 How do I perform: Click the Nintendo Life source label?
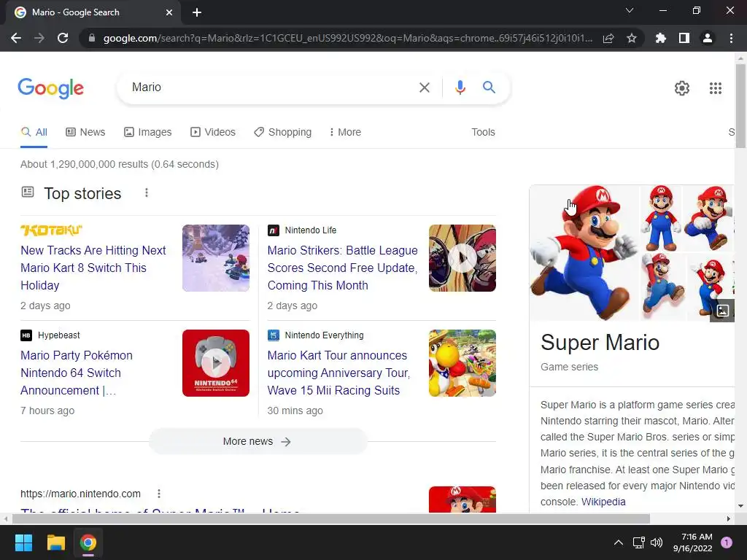pos(311,230)
